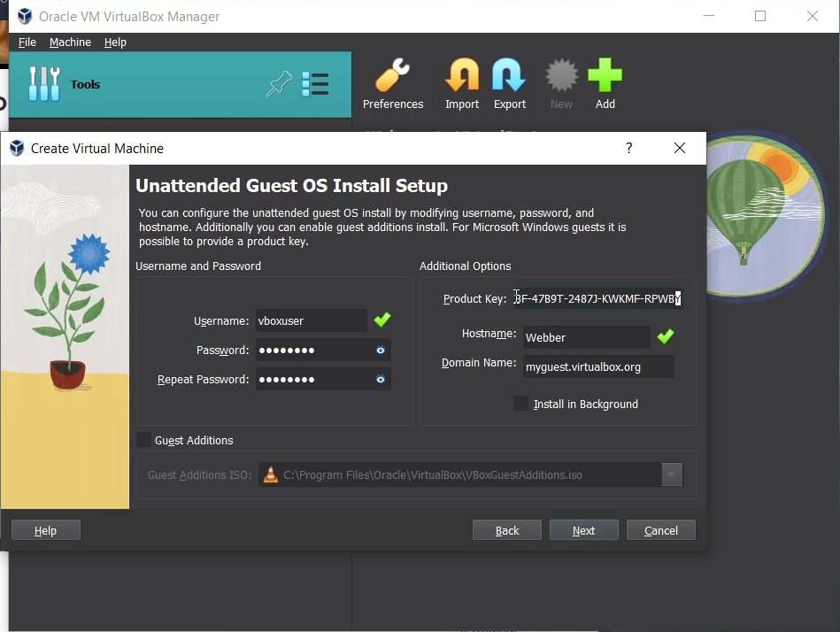
Task: Enable Install in Background checkbox
Action: coord(520,404)
